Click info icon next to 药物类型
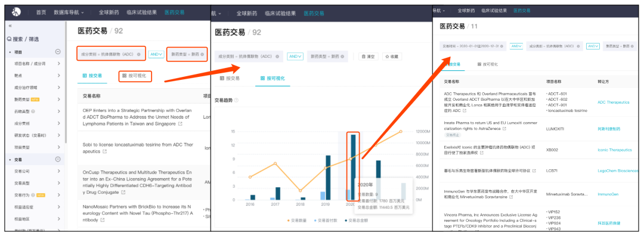Viewport: 644px width, 236px height. [33, 111]
